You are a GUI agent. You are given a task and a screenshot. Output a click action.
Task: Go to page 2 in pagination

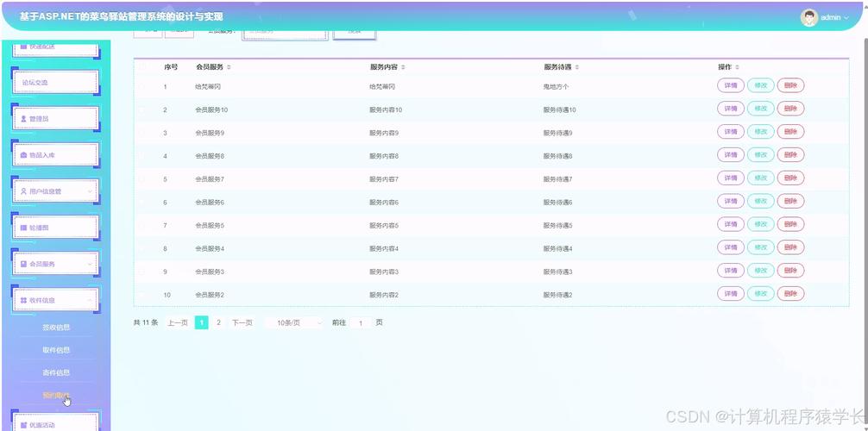click(218, 322)
